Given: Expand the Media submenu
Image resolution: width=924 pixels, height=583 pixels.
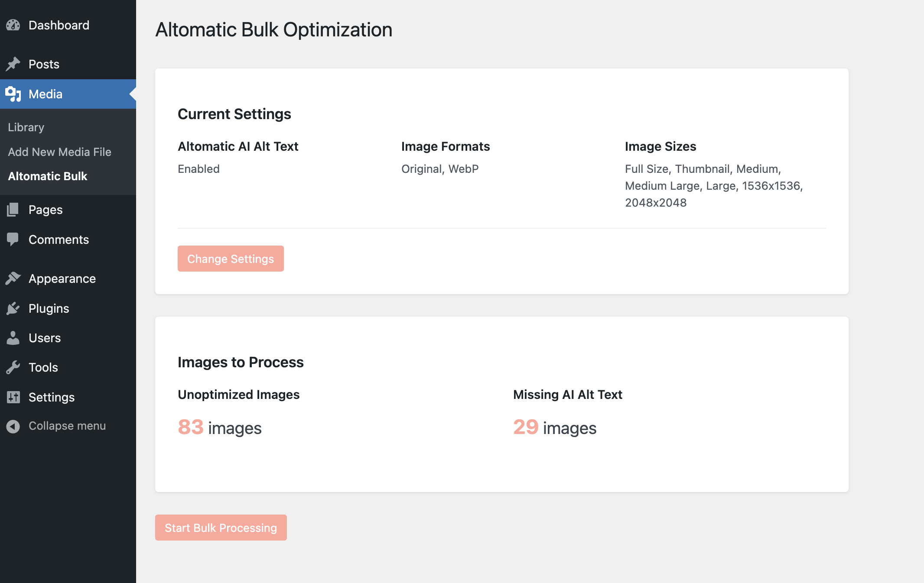Looking at the screenshot, I should tap(46, 94).
